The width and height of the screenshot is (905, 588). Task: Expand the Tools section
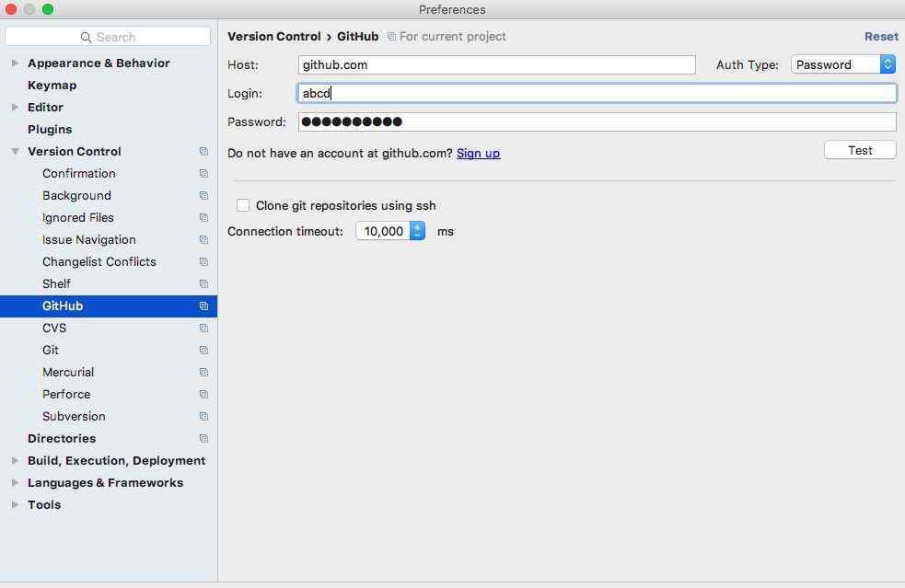tap(15, 504)
